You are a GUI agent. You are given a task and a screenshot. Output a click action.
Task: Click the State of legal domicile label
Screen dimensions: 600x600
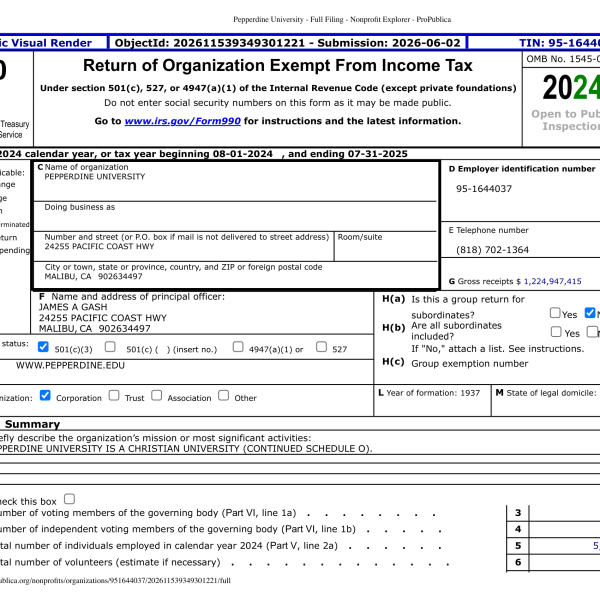click(x=546, y=393)
